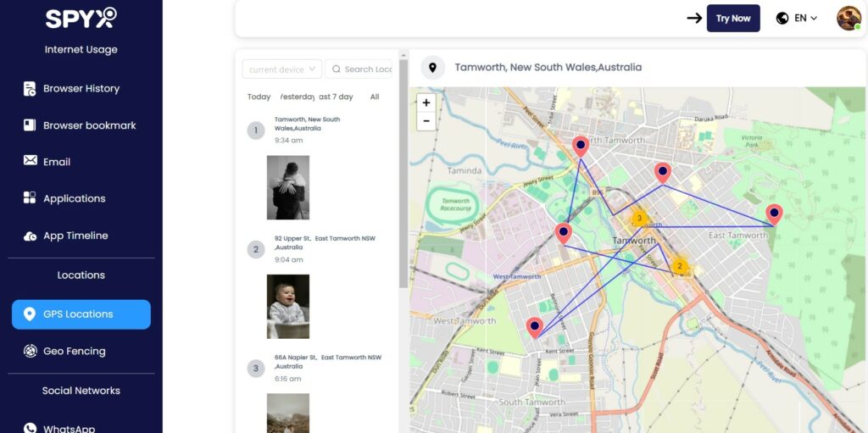The width and height of the screenshot is (868, 433).
Task: Expand the current device dropdown
Action: [282, 69]
